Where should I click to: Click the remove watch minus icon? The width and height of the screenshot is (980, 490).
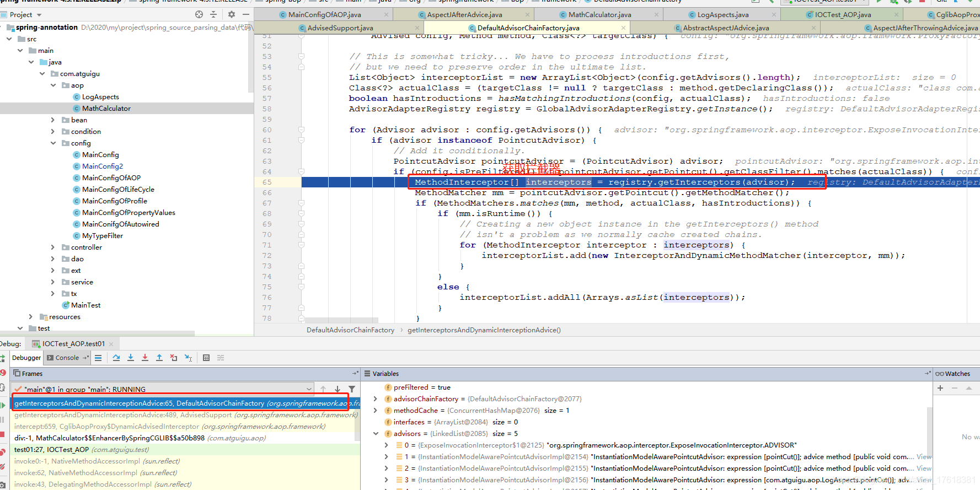point(955,388)
